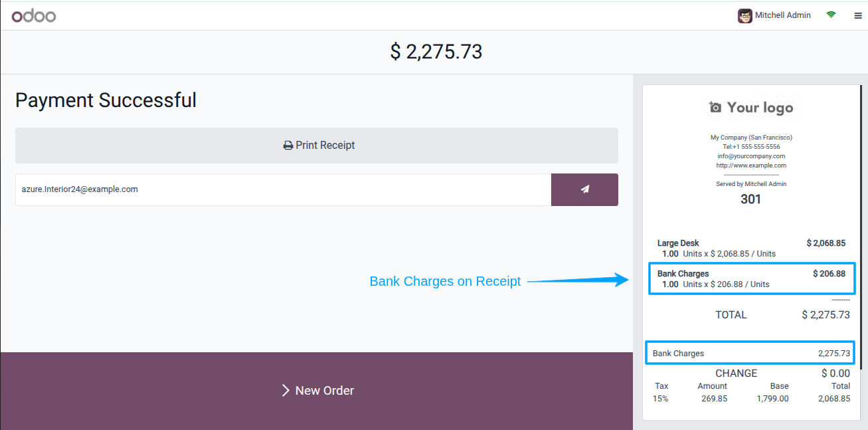Screen dimensions: 868x430
Task: Click the Odoo logo
Action: click(34, 15)
